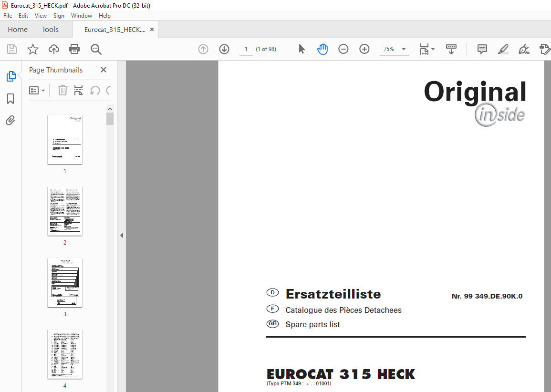This screenshot has width=551, height=392.
Task: Open the Sign menu
Action: click(x=59, y=15)
